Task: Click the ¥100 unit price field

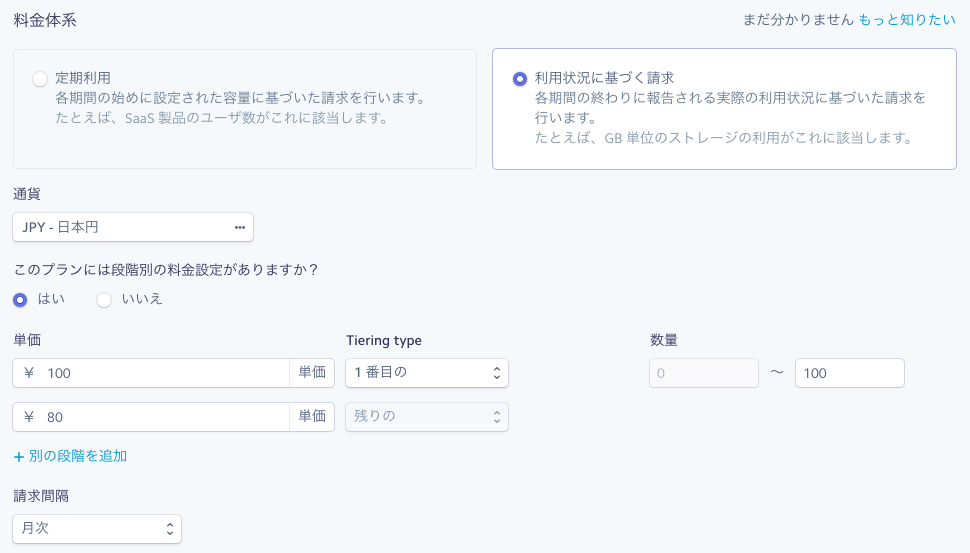Action: coord(151,373)
